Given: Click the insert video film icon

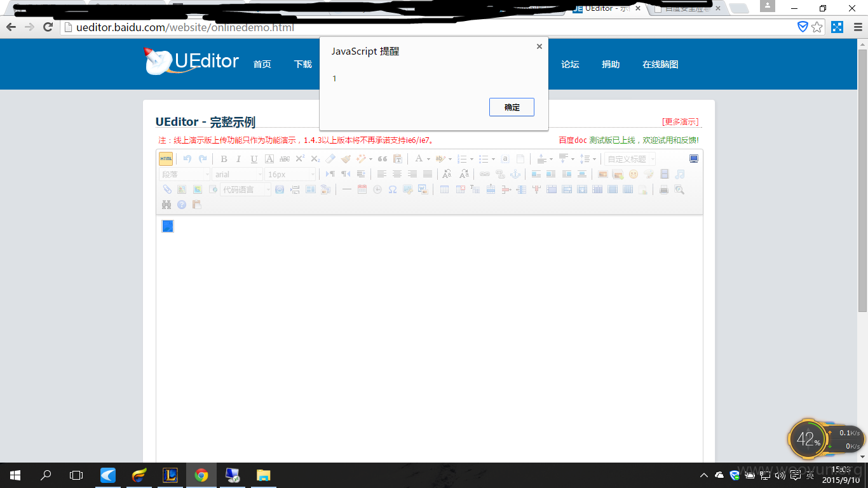Looking at the screenshot, I should (665, 174).
